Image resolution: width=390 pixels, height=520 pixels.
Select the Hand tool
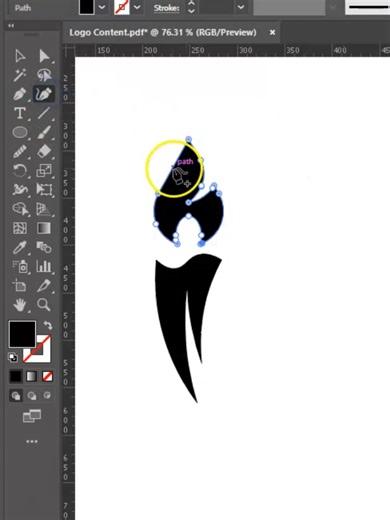click(20, 305)
